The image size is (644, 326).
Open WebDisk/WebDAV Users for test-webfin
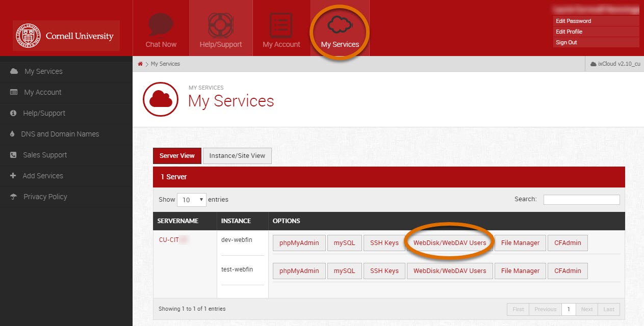(x=450, y=271)
